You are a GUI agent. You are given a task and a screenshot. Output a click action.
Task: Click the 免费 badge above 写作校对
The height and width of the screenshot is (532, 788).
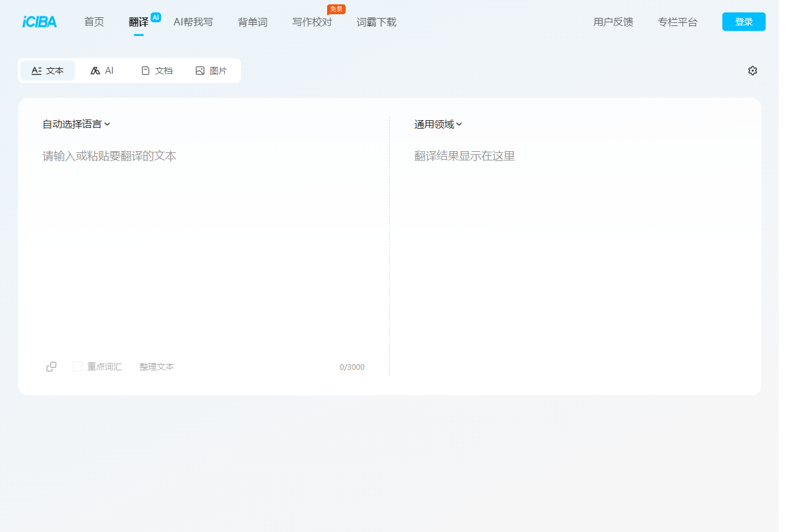tap(336, 9)
